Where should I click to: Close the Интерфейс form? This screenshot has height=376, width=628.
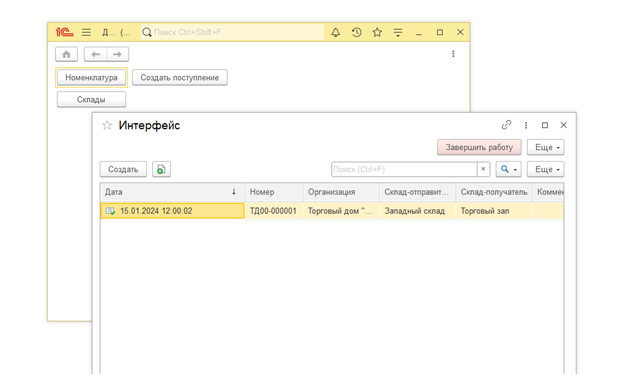coord(564,125)
